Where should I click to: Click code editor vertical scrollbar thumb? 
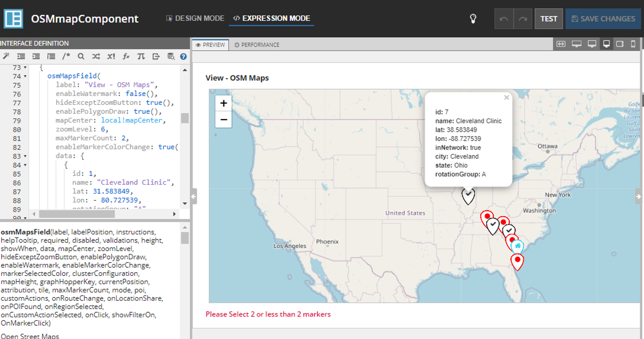pyautogui.click(x=185, y=118)
